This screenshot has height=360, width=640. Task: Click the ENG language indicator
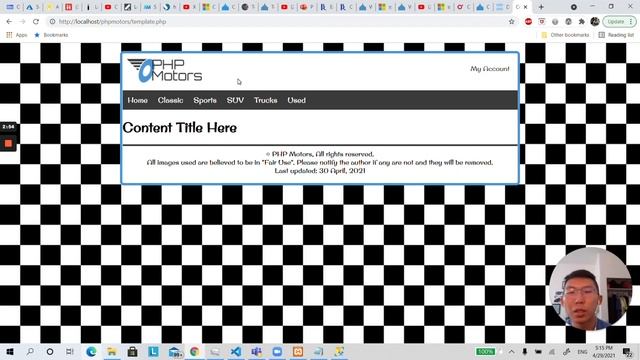click(x=582, y=351)
